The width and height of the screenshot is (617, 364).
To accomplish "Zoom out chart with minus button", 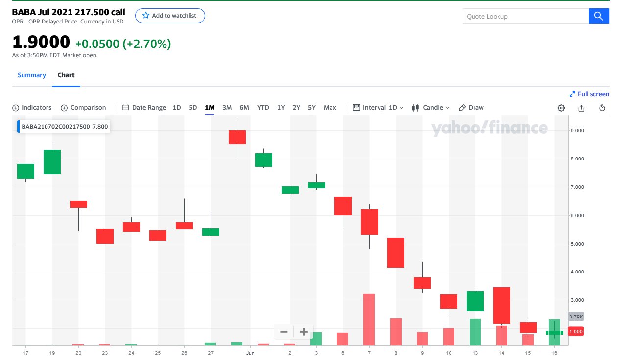I will 284,332.
